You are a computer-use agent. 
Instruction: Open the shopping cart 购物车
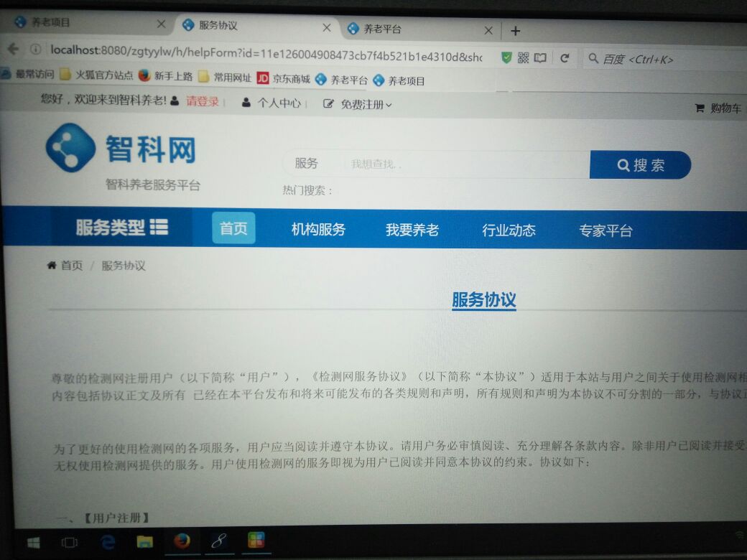tap(718, 108)
